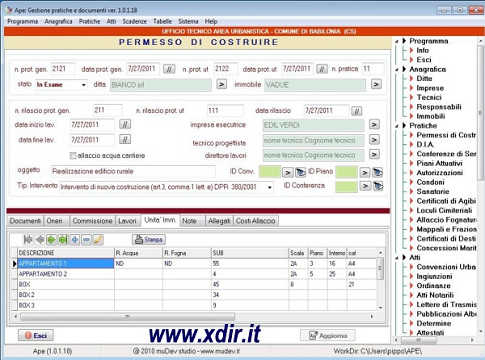Click the blue minus delete-row icon
This screenshot has height=360, width=485.
click(x=86, y=239)
